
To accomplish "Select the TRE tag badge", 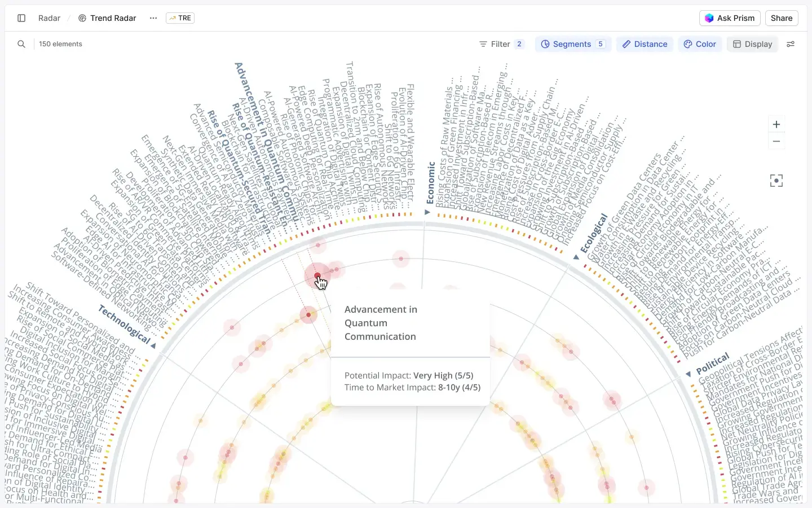I will [180, 18].
